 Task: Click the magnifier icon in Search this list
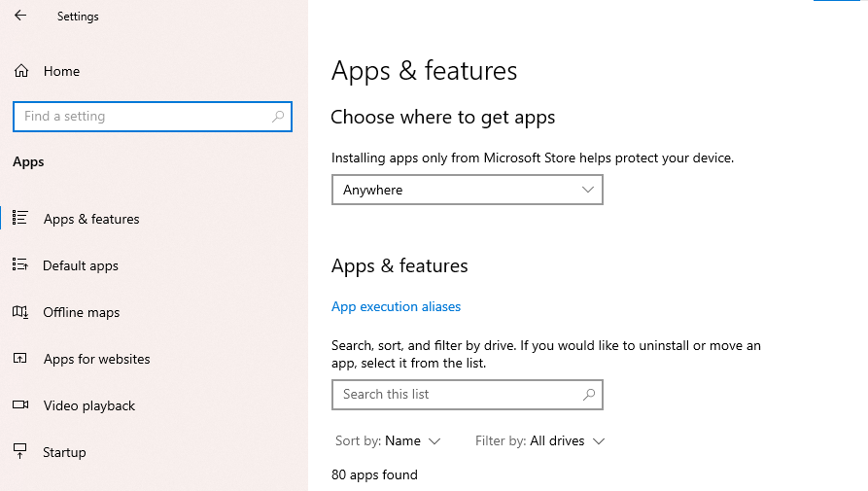588,395
